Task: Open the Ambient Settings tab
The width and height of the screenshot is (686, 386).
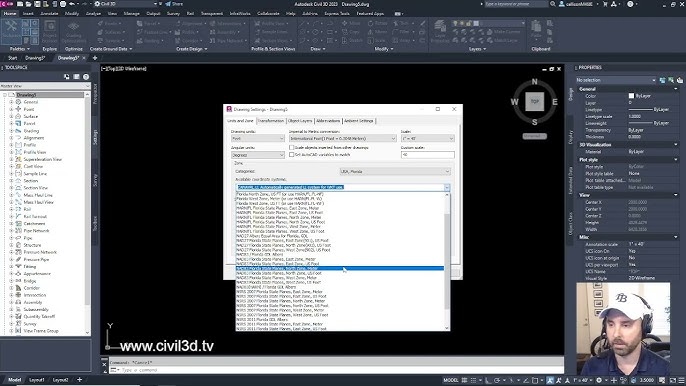Action: (359, 121)
